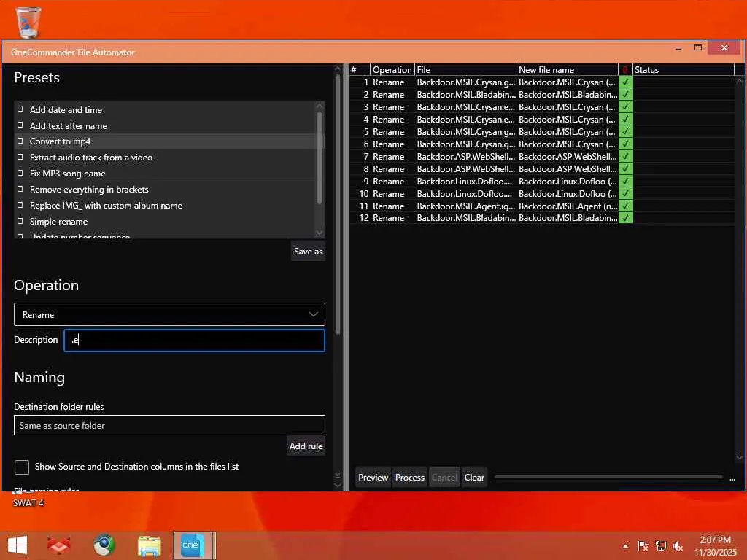Open the Rename operation dropdown
The height and width of the screenshot is (560, 747).
[x=169, y=314]
